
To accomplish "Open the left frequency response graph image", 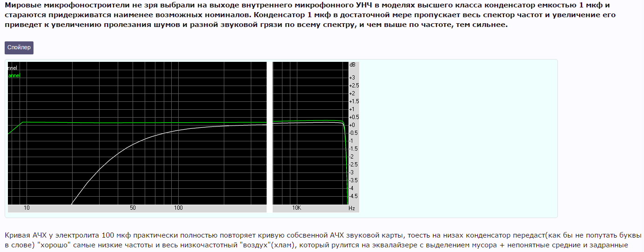I will pos(137,137).
